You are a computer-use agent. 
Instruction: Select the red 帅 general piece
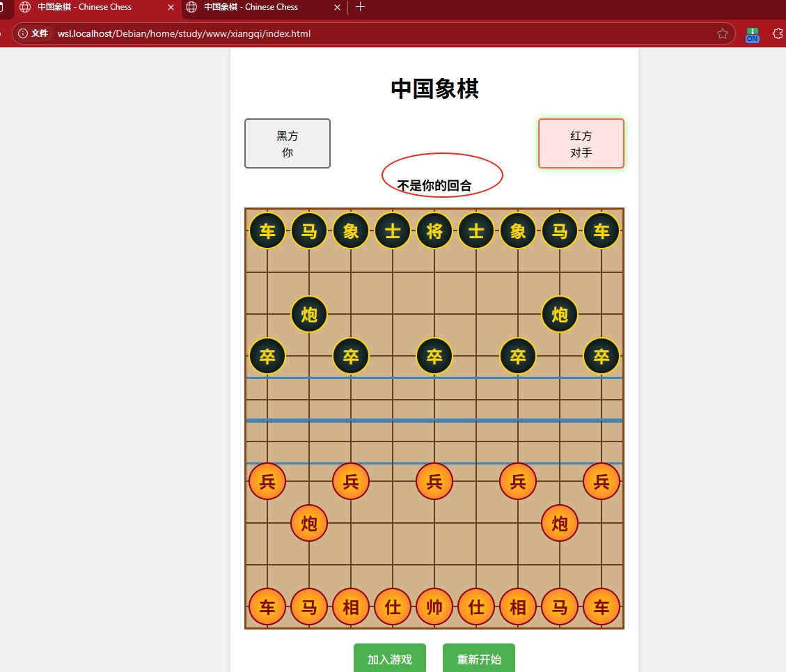434,607
